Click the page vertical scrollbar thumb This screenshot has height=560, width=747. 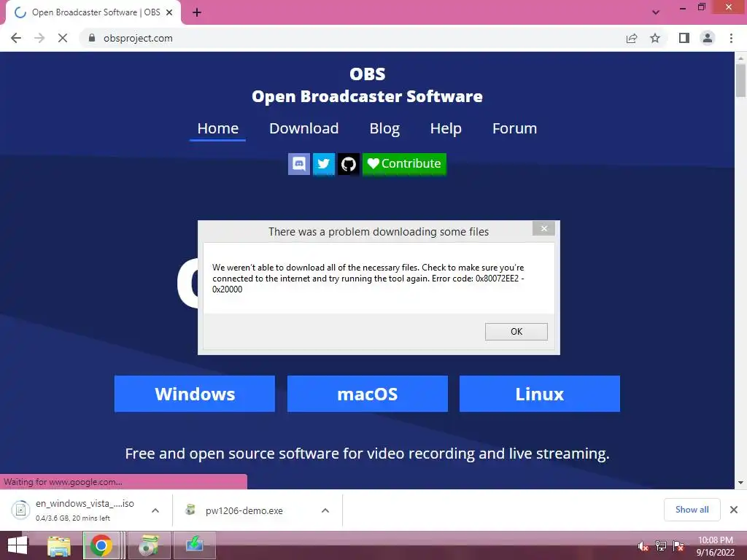[x=740, y=80]
